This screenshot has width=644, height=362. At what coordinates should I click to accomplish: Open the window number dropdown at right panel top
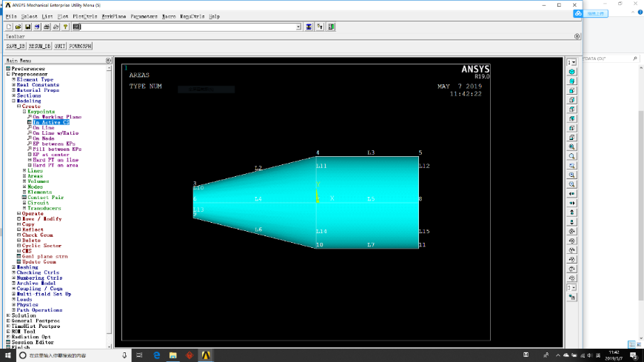click(x=571, y=62)
